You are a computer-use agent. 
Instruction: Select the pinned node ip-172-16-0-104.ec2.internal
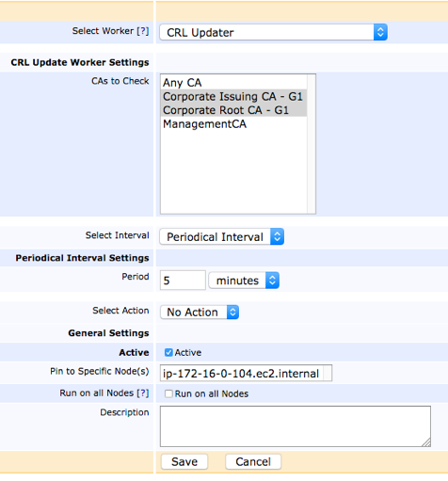241,374
